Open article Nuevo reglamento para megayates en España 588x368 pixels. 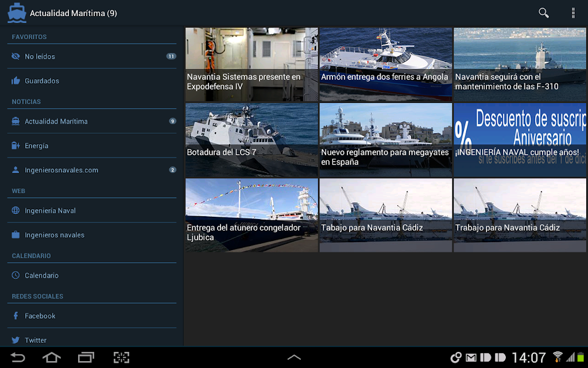point(386,140)
